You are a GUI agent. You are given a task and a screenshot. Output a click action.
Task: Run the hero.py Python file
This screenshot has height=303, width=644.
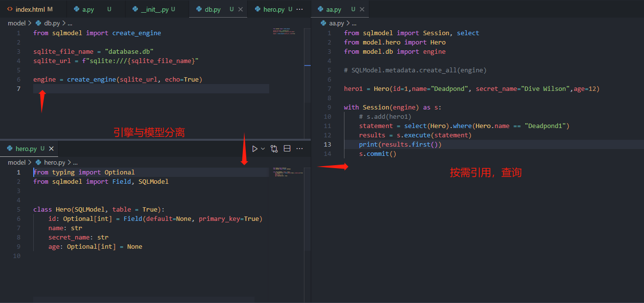point(255,149)
